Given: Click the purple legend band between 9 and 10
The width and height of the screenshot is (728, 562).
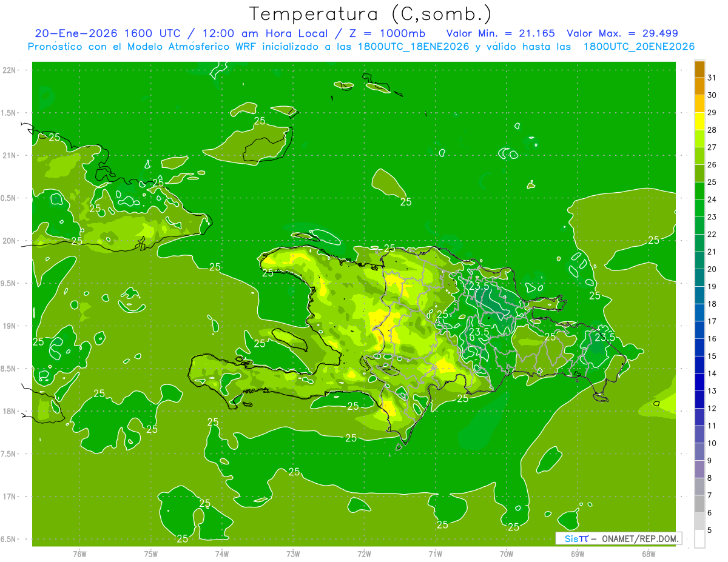Looking at the screenshot, I should pos(700,452).
